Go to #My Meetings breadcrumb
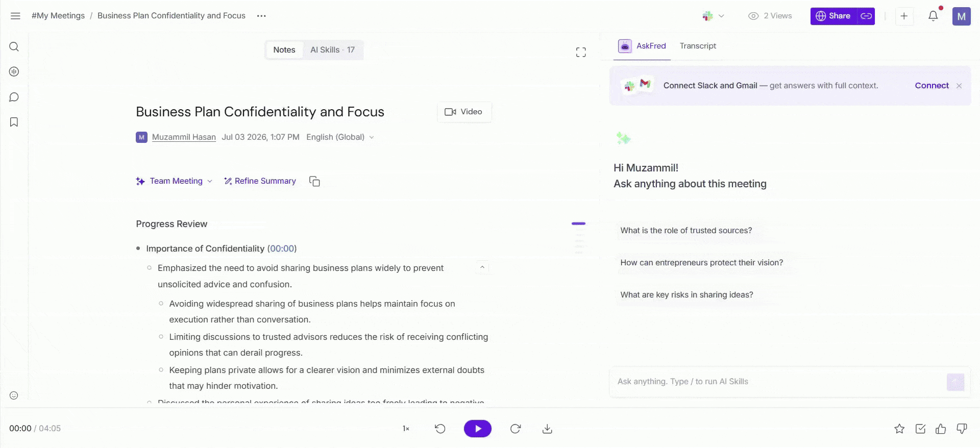Image resolution: width=980 pixels, height=448 pixels. 58,16
